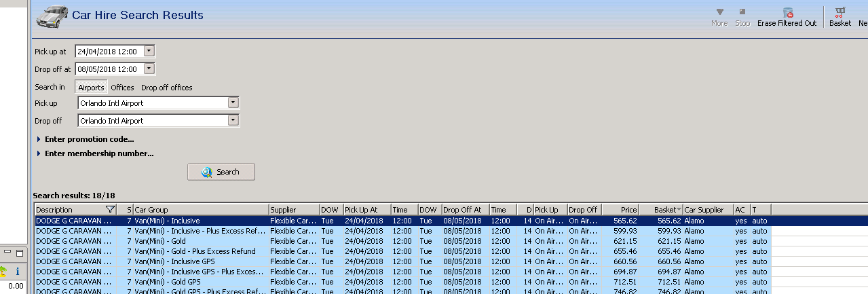Select the Van(Mini) - Gold GPS row
868x294 pixels.
(167, 282)
